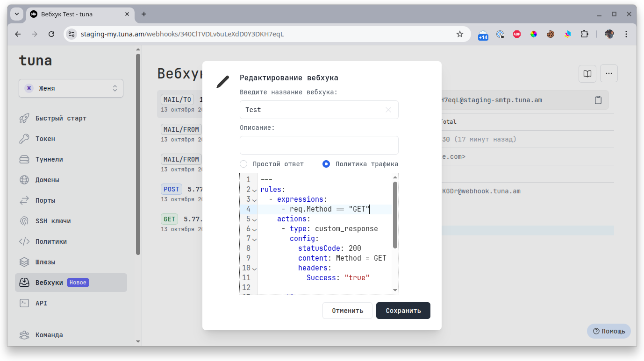
Task: Open the 'Женя' account switcher dropdown
Action: pyautogui.click(x=71, y=88)
